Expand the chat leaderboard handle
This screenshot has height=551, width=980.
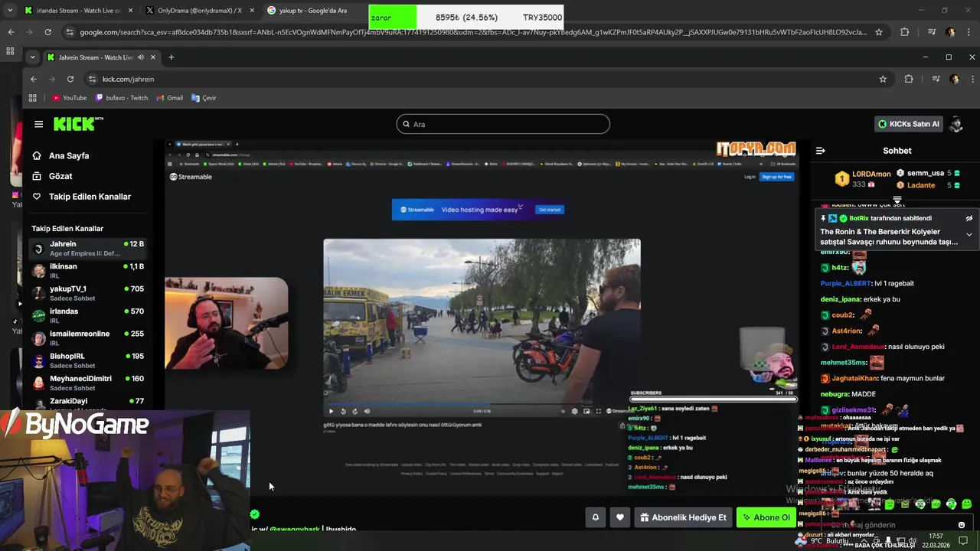tap(897, 200)
